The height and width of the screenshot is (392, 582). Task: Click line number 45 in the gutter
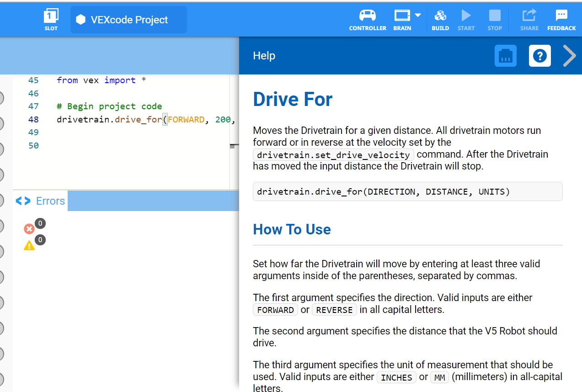(x=33, y=80)
